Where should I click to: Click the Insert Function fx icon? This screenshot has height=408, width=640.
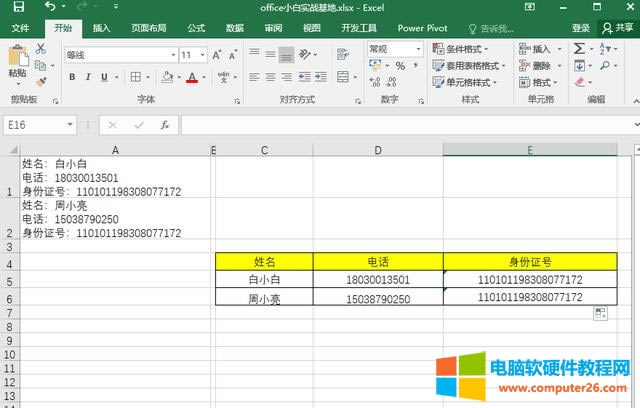[165, 125]
